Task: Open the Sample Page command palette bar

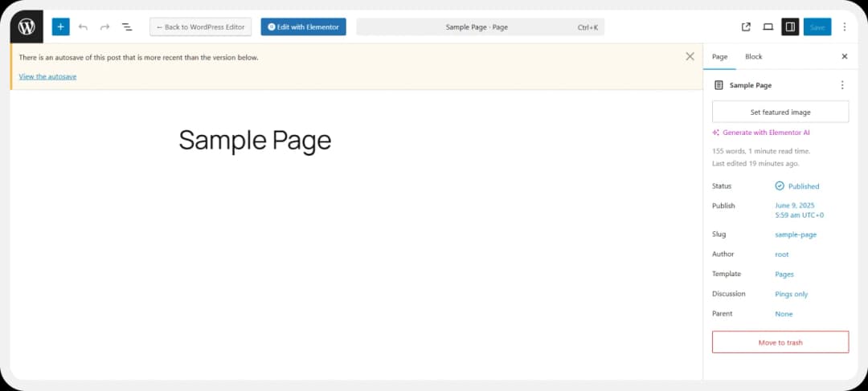Action: pos(480,26)
